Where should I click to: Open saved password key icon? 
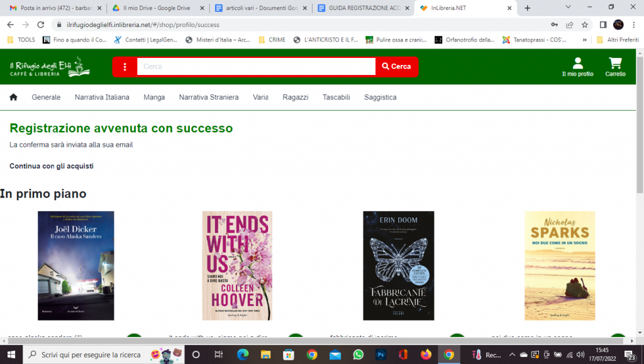(555, 25)
